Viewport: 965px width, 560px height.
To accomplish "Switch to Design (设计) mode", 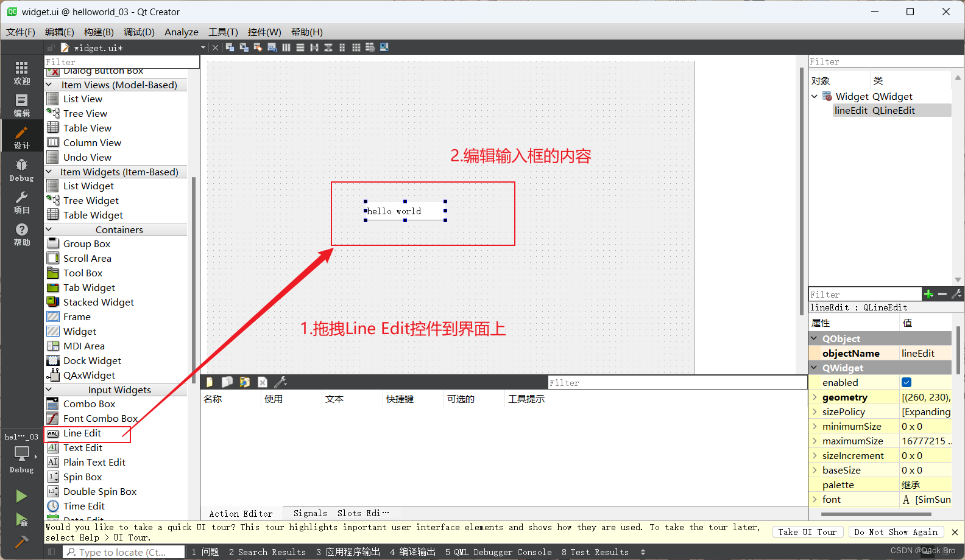I will (22, 138).
